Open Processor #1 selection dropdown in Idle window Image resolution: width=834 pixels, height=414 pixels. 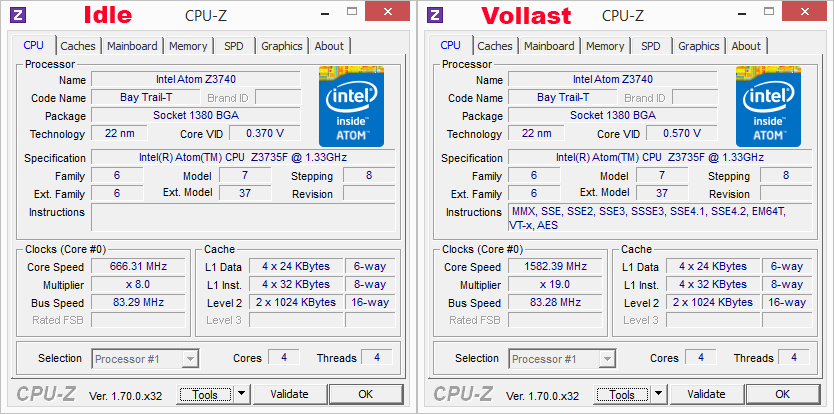pos(146,359)
